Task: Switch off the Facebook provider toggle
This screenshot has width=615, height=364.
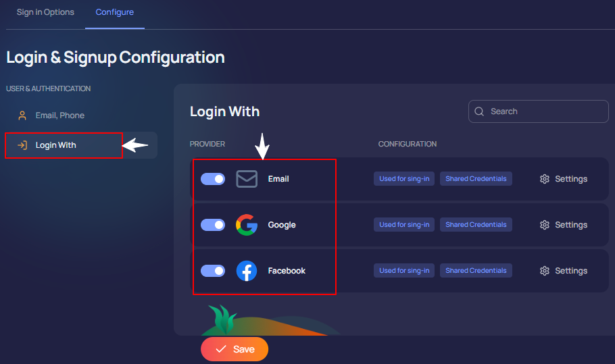Action: (x=213, y=271)
